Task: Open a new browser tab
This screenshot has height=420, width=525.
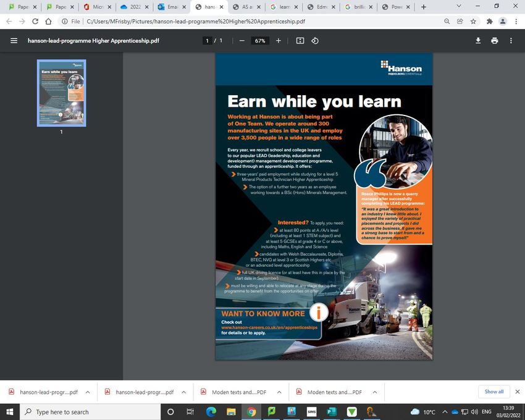Action: [x=424, y=7]
